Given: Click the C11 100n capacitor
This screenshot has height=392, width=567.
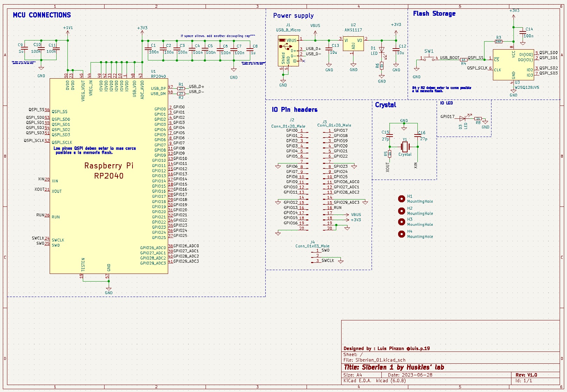Looking at the screenshot, I should (x=56, y=49).
